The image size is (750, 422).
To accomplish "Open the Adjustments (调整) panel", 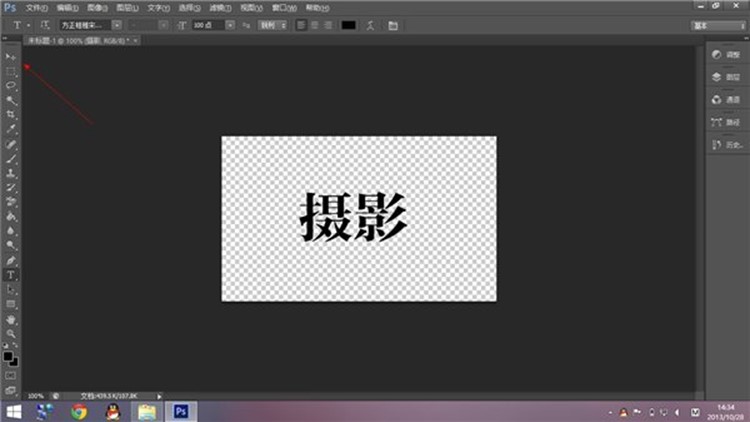I will (x=726, y=53).
